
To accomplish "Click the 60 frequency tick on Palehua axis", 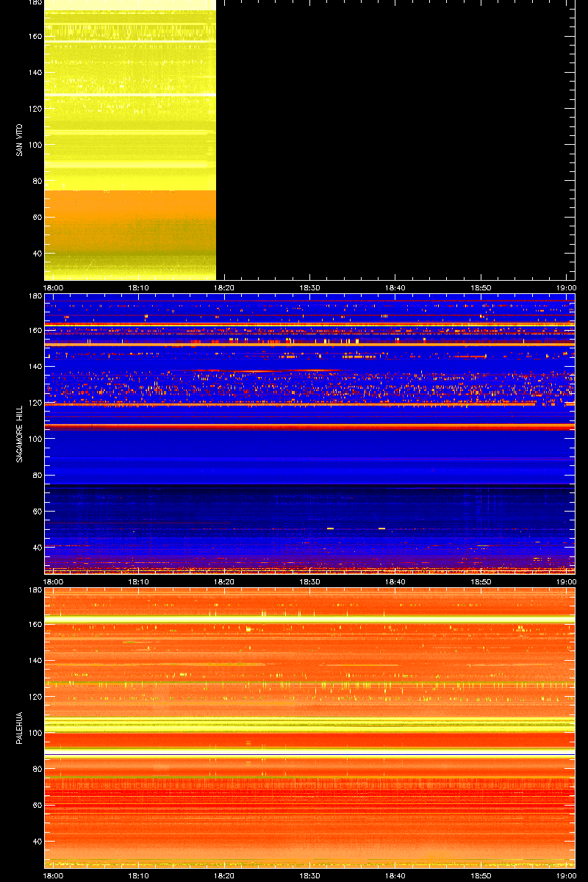I will click(x=37, y=805).
